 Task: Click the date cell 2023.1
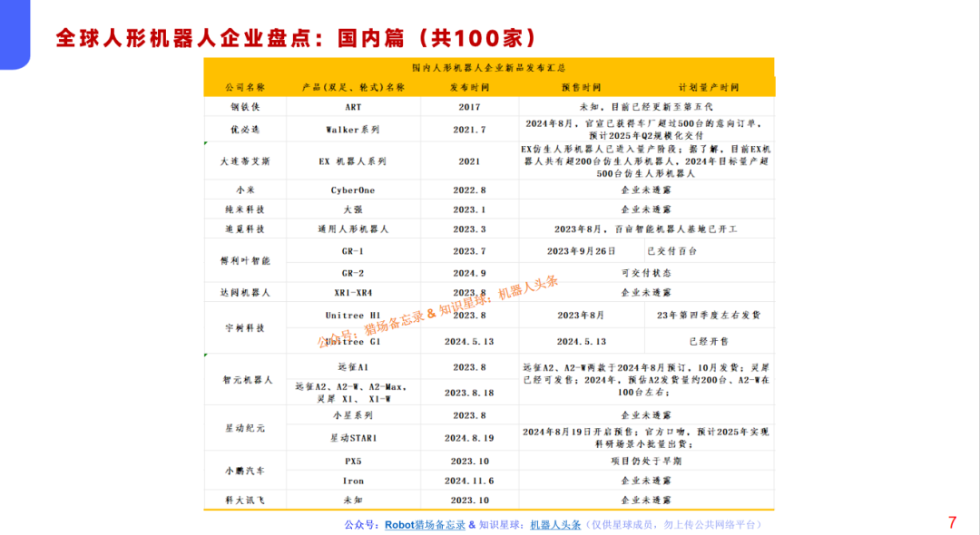tap(469, 209)
